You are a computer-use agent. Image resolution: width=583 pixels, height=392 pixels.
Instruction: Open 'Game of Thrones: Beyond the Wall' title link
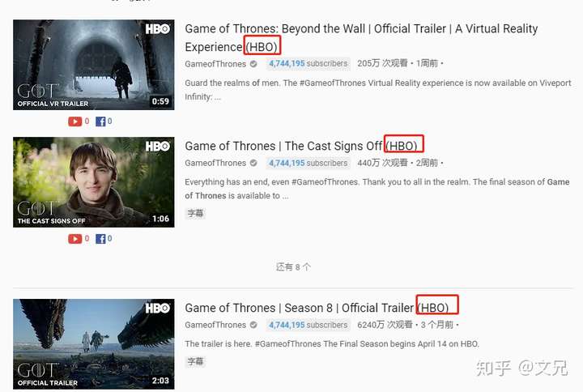(x=361, y=37)
